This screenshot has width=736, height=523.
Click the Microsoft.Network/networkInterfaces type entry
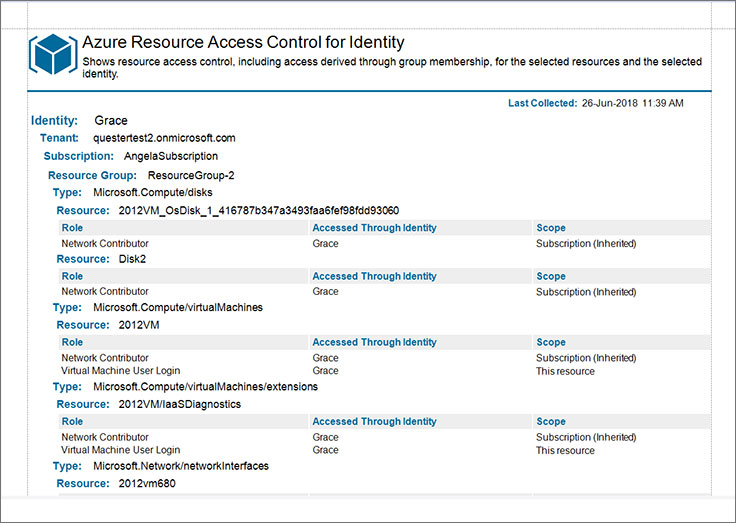181,466
